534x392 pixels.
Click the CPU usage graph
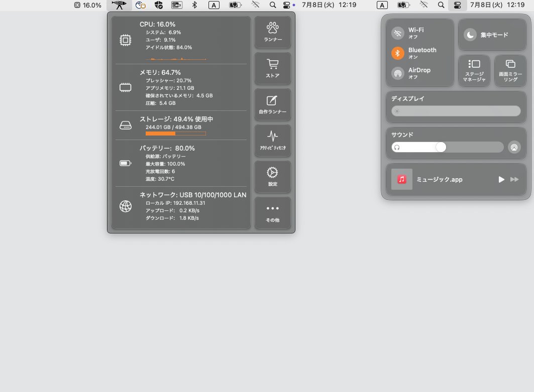(176, 58)
